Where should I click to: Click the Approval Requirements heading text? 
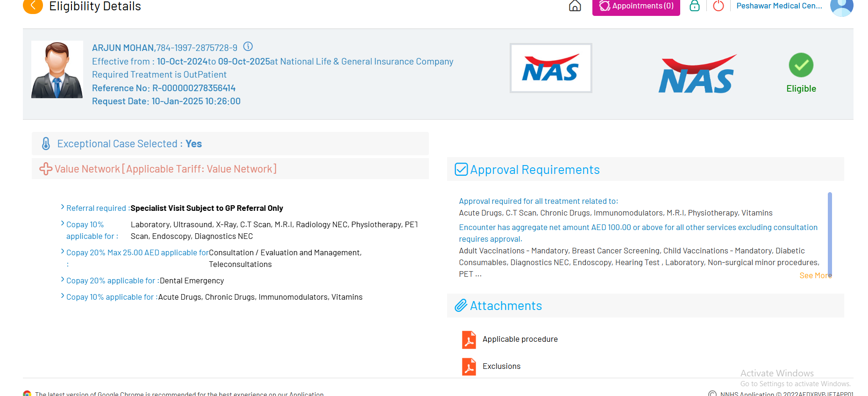pyautogui.click(x=535, y=170)
